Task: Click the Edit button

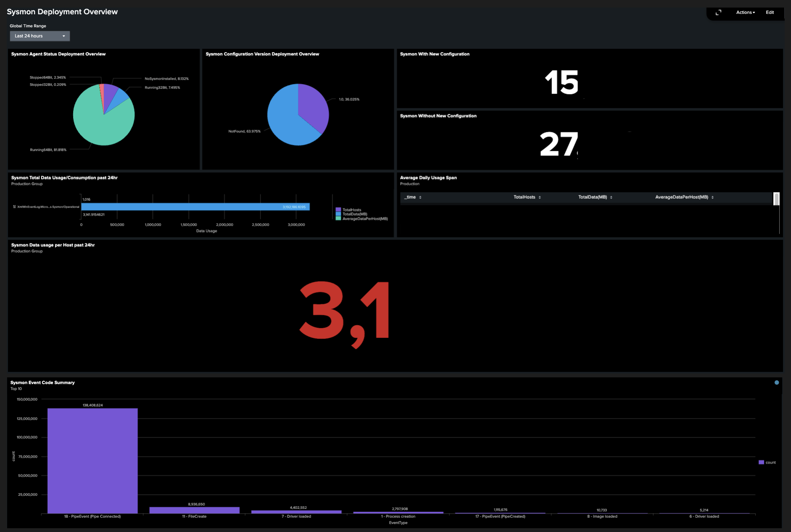Action: coord(770,13)
